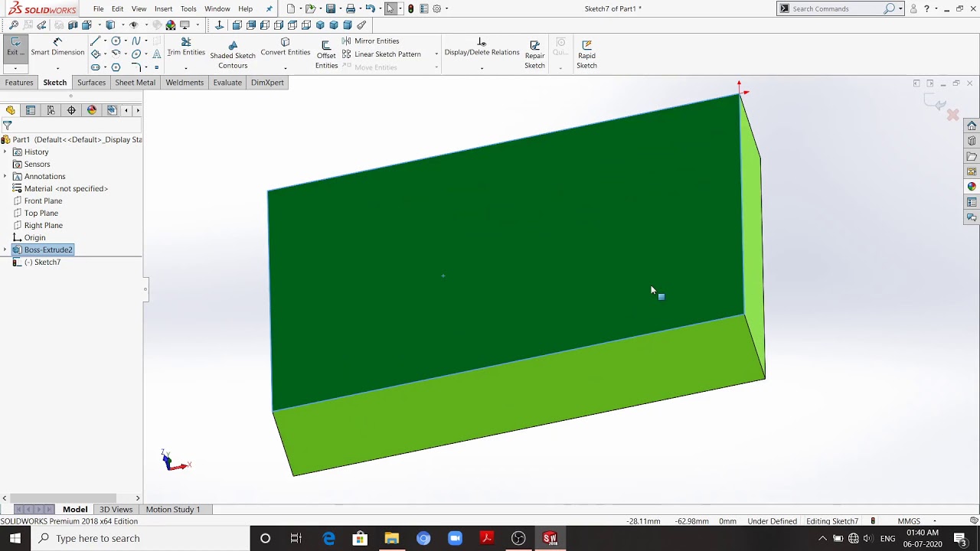Viewport: 980px width, 551px height.
Task: Open the Tools menu
Action: 188,8
